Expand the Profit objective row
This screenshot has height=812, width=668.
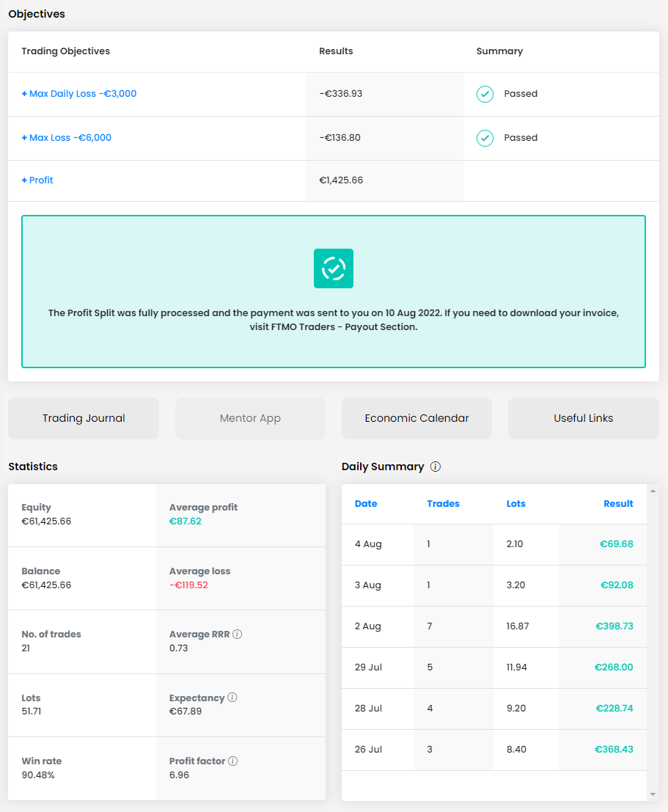(x=37, y=180)
